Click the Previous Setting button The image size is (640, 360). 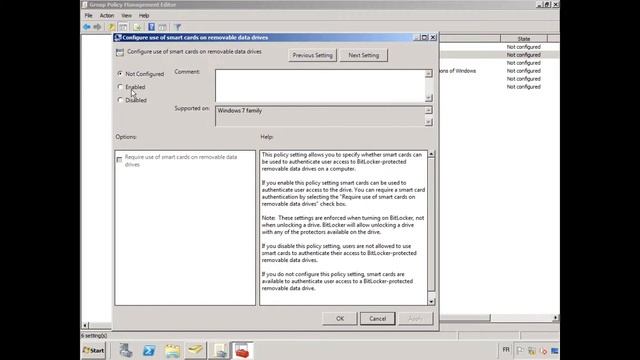tap(312, 55)
